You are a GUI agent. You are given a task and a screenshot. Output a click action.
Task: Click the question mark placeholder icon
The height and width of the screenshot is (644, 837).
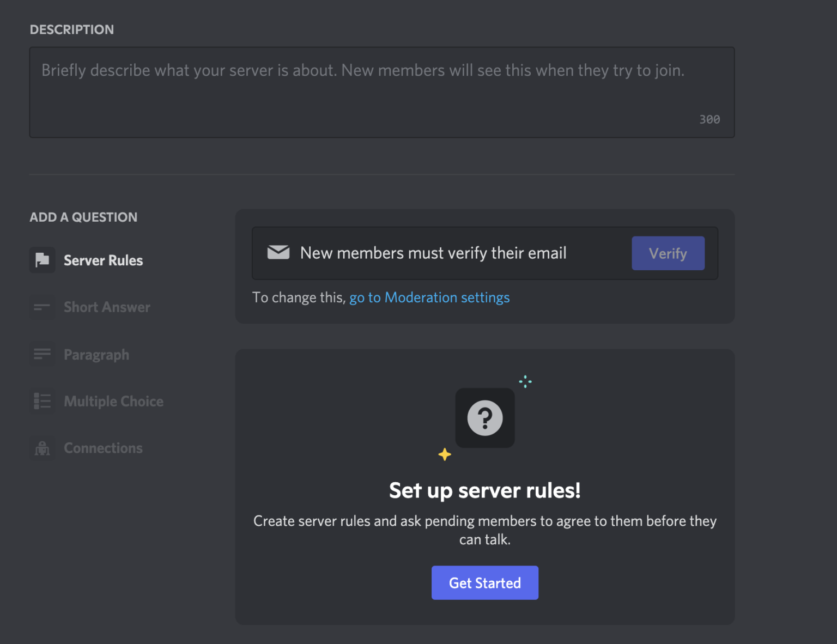pos(484,418)
